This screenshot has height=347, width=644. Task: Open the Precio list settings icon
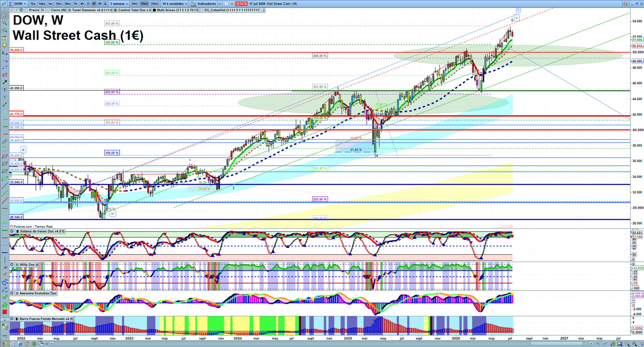click(43, 10)
